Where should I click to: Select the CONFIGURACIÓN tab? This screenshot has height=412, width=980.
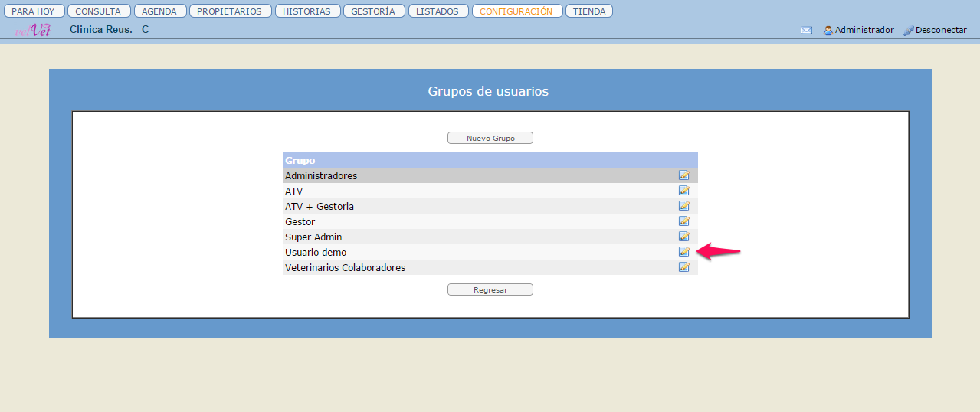516,11
